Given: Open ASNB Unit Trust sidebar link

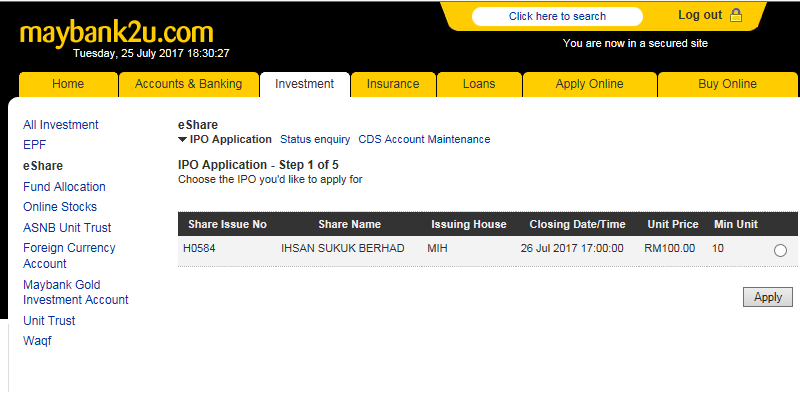Looking at the screenshot, I should point(67,228).
